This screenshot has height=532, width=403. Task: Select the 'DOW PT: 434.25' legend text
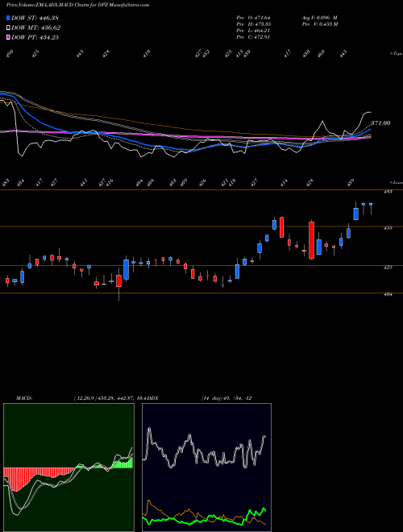point(35,37)
